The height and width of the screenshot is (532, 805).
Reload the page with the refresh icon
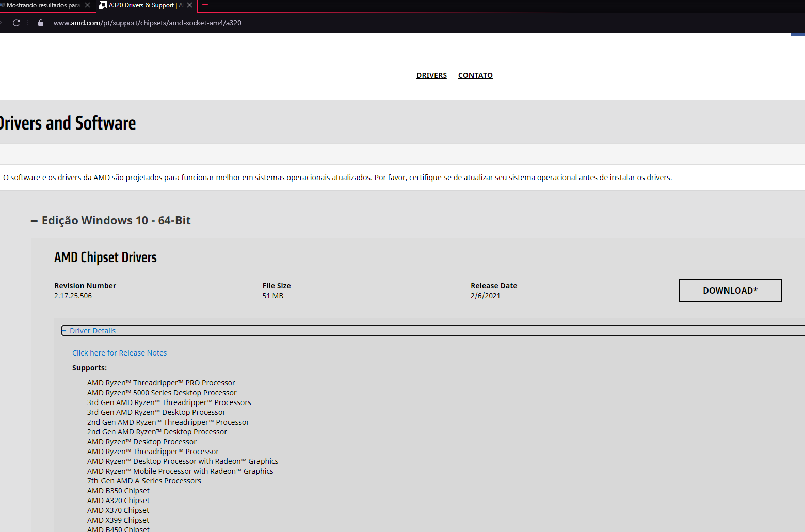[16, 23]
